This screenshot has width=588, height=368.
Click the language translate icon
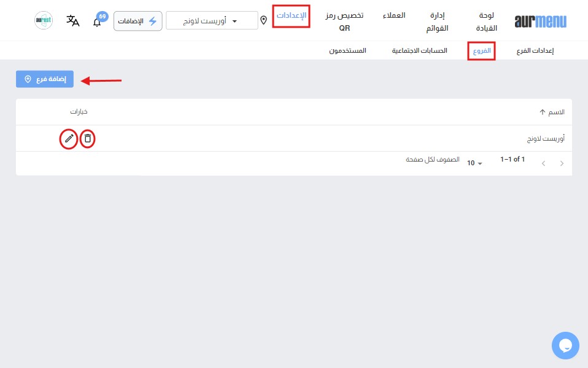73,21
